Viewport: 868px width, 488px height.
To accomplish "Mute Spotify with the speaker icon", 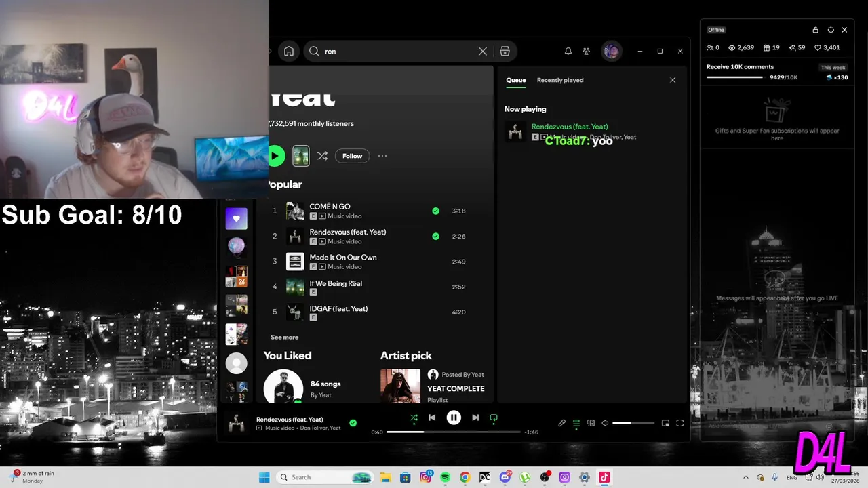I will click(605, 423).
